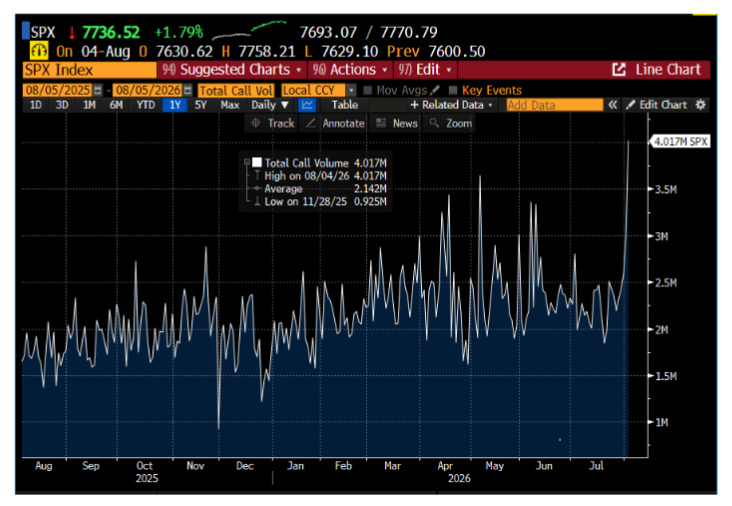Open the Daily periodicity dropdown
Image resolution: width=732 pixels, height=506 pixels.
pos(270,105)
